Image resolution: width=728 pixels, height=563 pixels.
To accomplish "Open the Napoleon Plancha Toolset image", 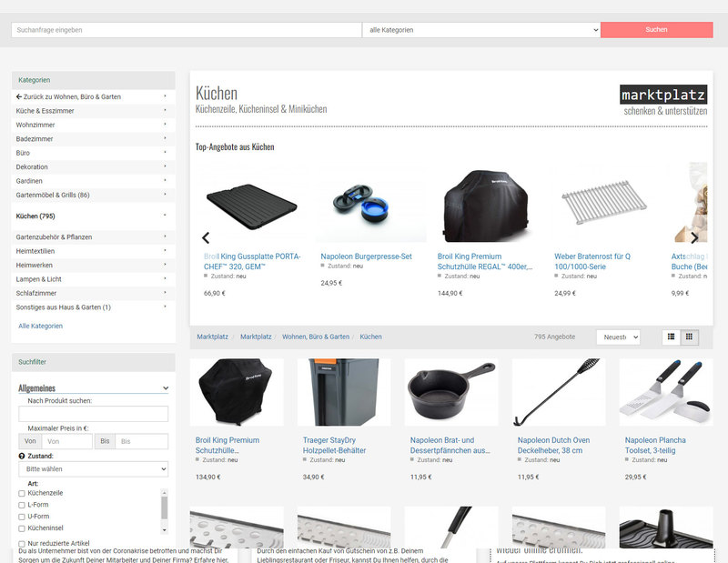I will (666, 392).
